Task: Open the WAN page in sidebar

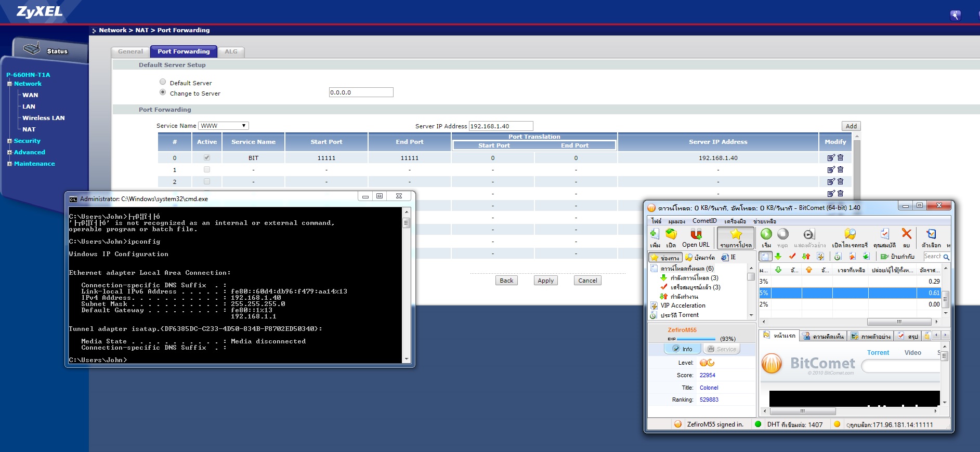Action: coord(30,95)
